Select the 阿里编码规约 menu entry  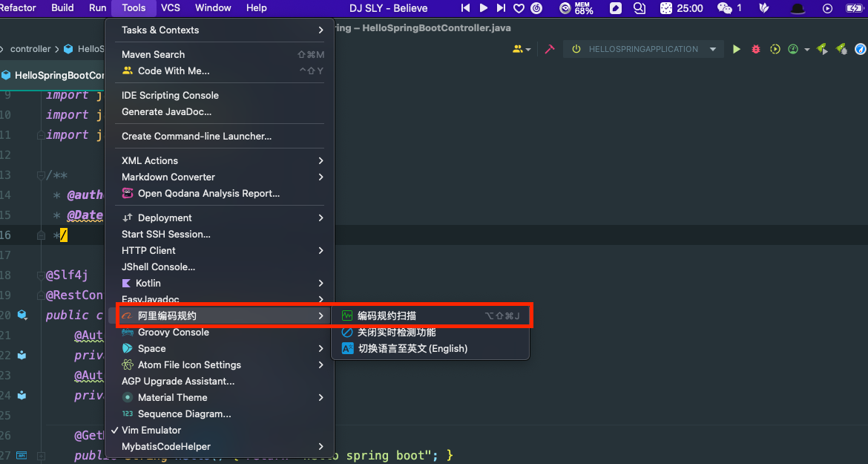click(220, 316)
